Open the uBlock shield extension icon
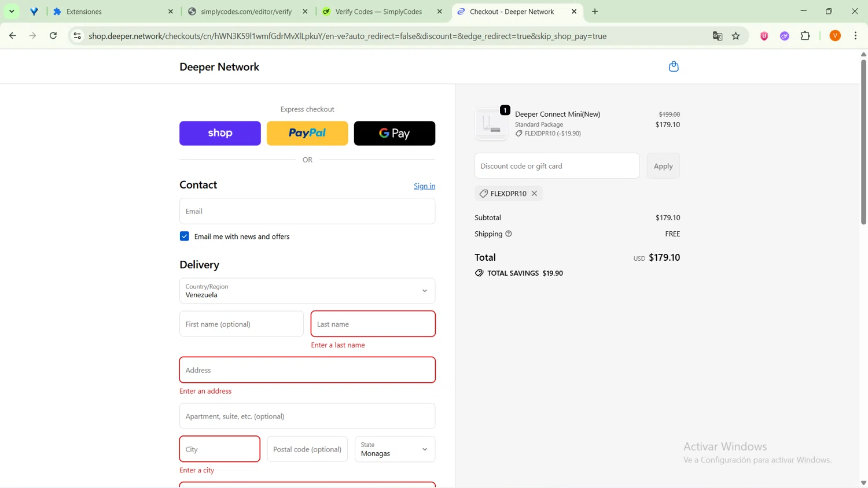This screenshot has height=488, width=868. 764,36
